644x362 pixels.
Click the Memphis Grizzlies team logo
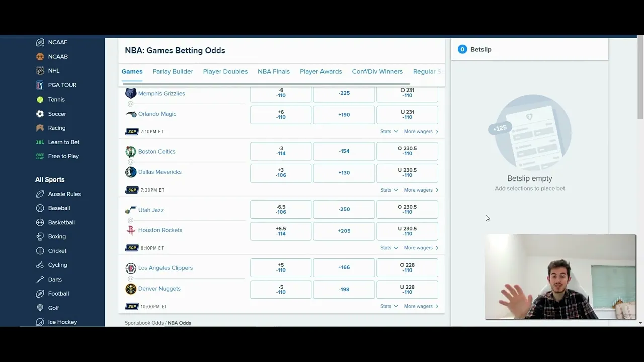131,93
